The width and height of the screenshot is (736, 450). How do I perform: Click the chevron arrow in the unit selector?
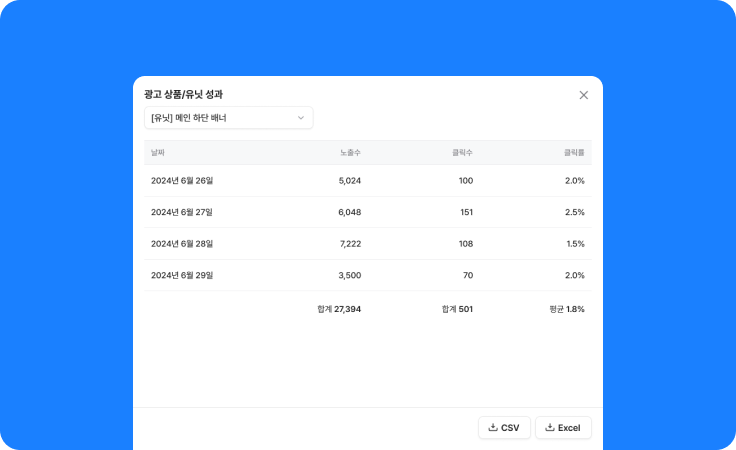[x=301, y=118]
